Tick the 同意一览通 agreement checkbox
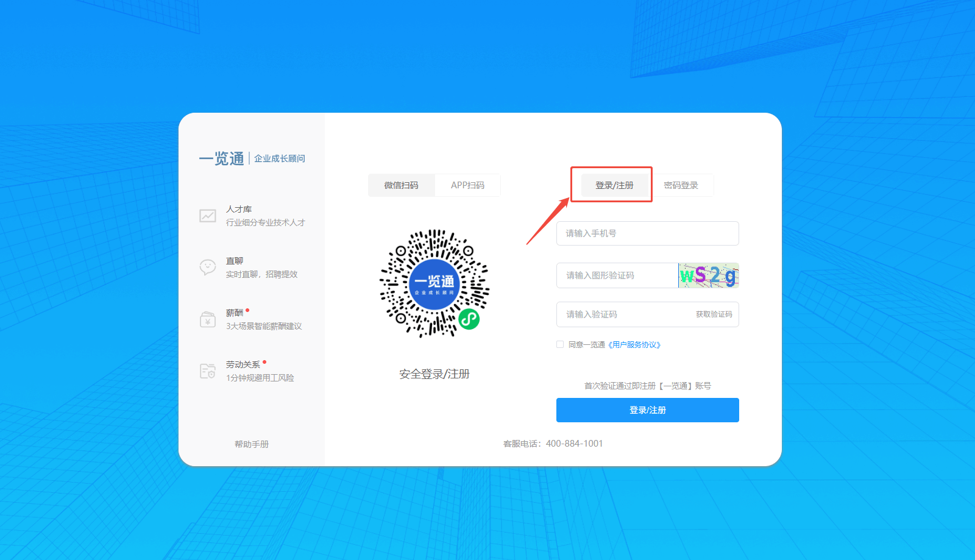975x560 pixels. coord(560,344)
